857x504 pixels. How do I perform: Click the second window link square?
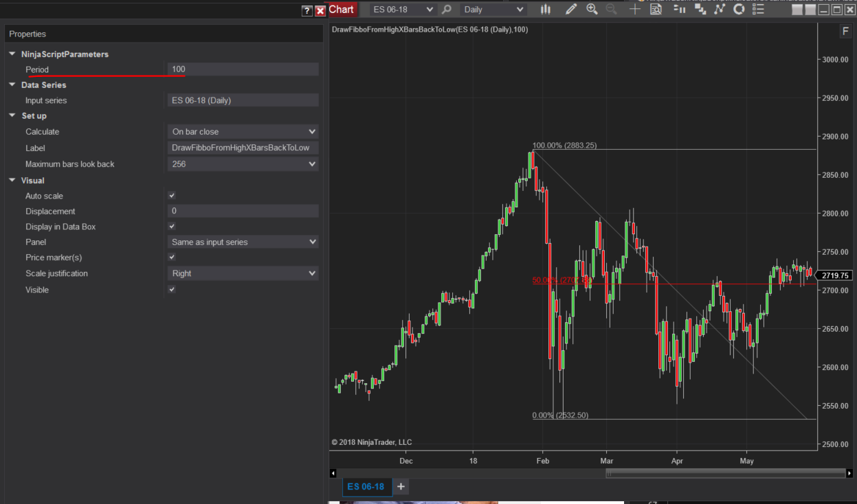811,10
